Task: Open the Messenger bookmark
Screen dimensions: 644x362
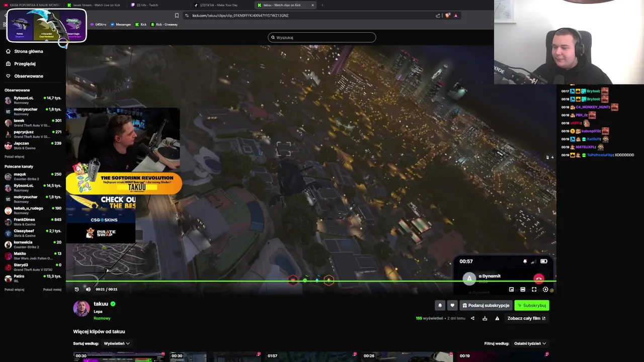Action: pos(121,25)
